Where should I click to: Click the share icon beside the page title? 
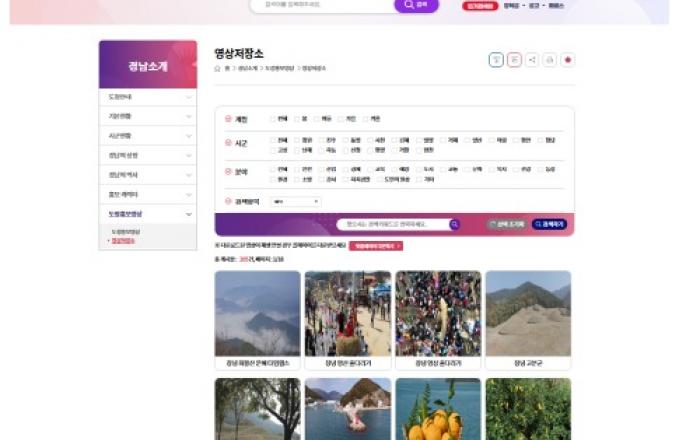(x=531, y=60)
